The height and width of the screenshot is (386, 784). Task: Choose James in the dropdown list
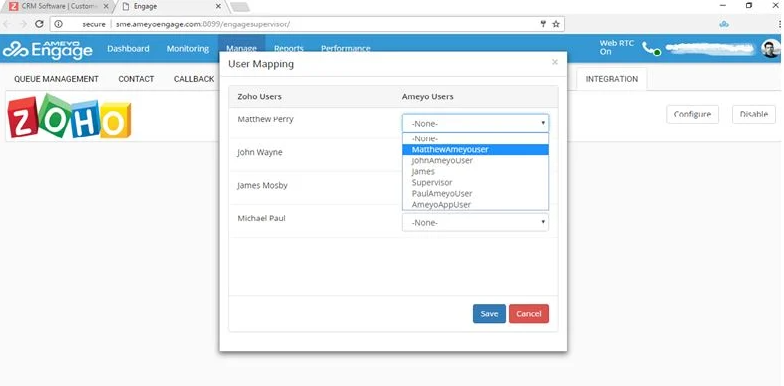(x=475, y=172)
